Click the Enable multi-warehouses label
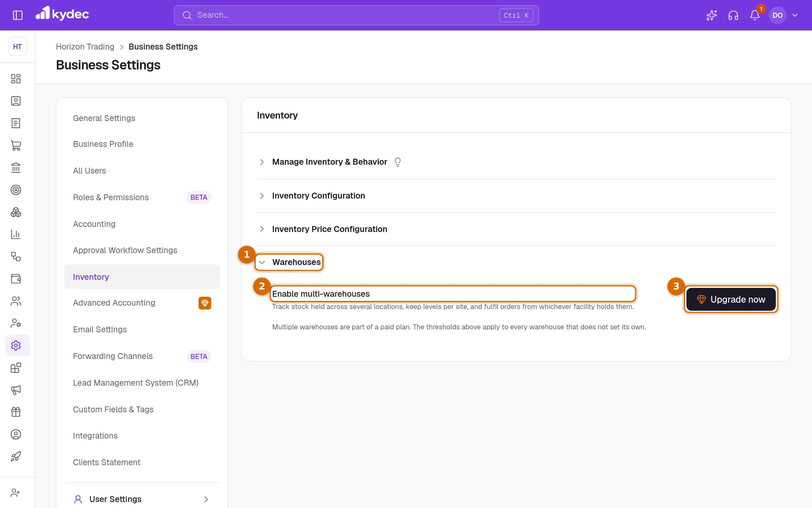The width and height of the screenshot is (812, 508). point(321,294)
